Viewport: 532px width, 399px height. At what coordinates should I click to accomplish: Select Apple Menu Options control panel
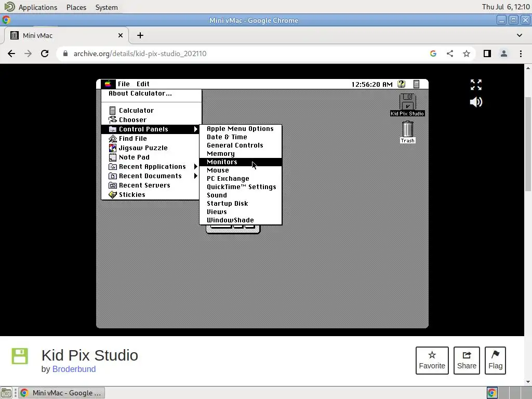[241, 129]
